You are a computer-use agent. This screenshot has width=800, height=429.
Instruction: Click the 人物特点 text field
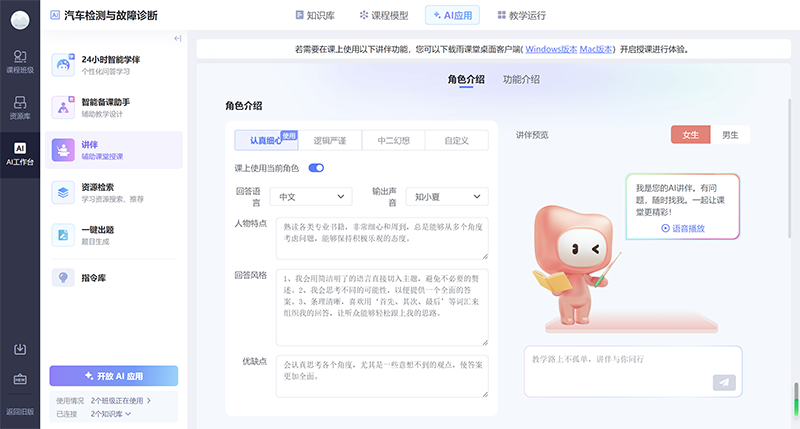point(382,240)
